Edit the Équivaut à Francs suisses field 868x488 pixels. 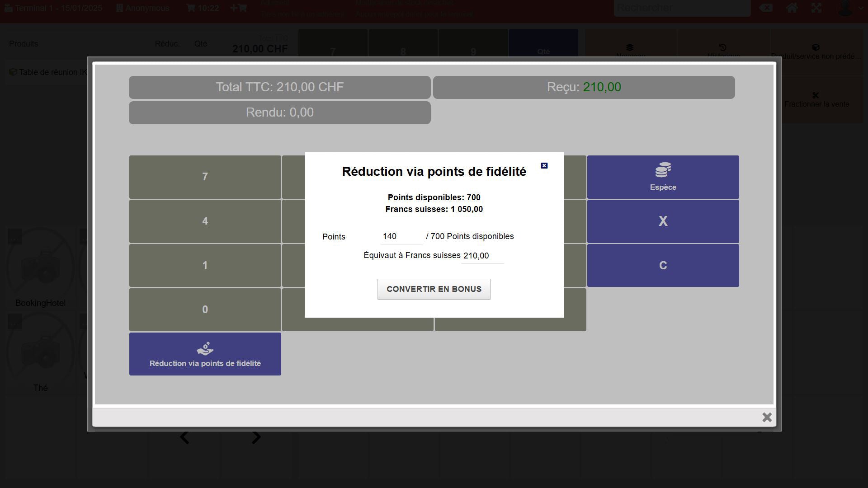point(482,256)
